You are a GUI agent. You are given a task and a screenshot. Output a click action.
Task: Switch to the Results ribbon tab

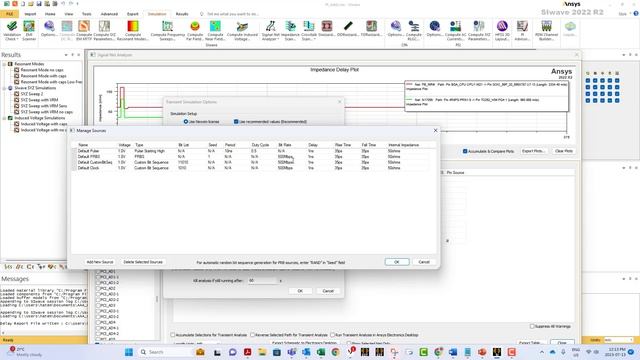pyautogui.click(x=182, y=14)
